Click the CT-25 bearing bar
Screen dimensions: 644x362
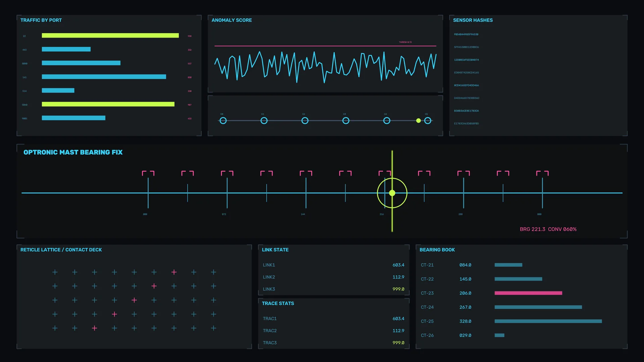click(x=548, y=321)
